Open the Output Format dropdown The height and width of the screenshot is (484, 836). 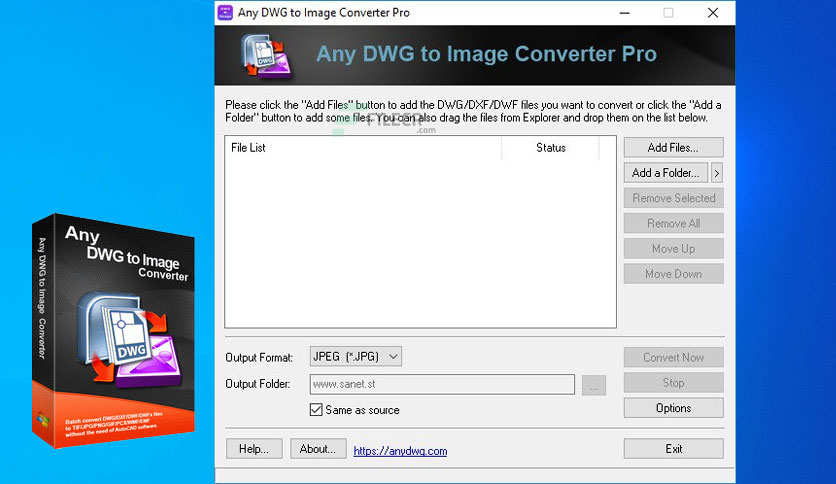tap(356, 357)
